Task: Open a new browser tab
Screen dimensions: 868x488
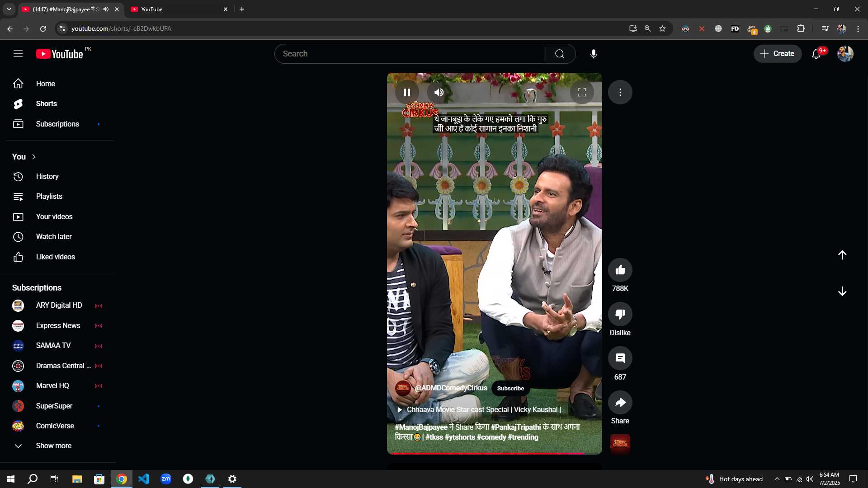Action: click(242, 9)
